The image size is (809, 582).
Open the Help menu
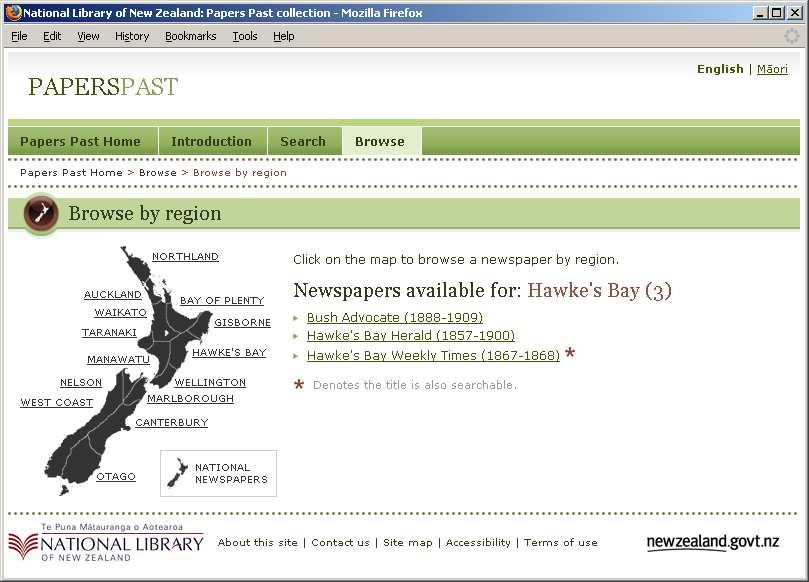tap(283, 36)
